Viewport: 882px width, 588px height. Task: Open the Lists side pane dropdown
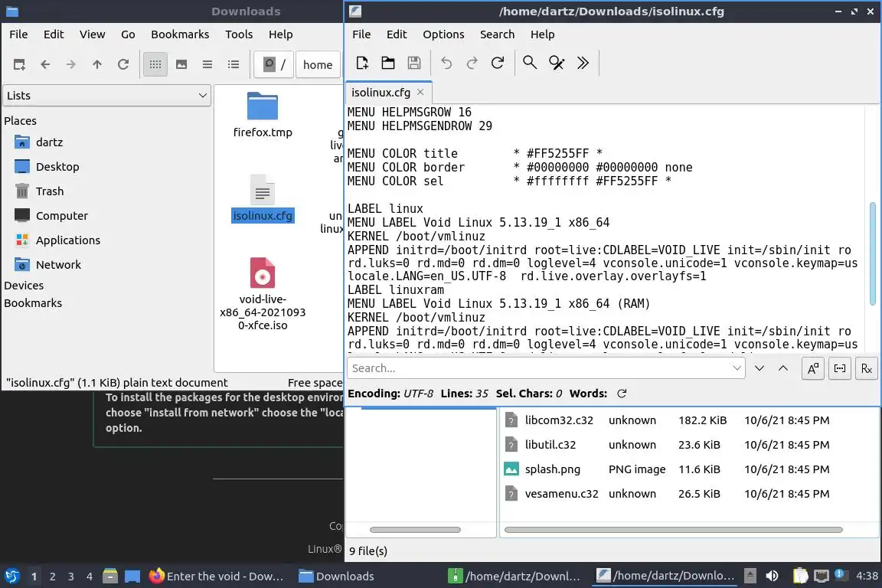click(x=107, y=96)
